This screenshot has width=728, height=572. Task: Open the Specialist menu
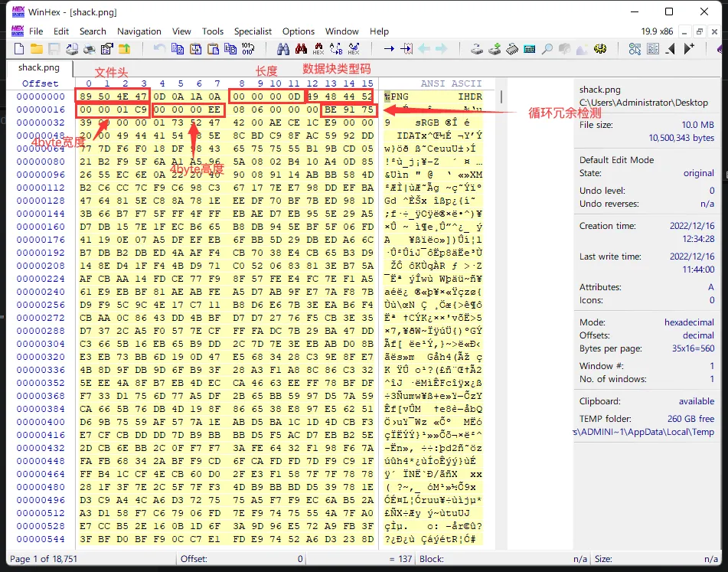pos(253,31)
